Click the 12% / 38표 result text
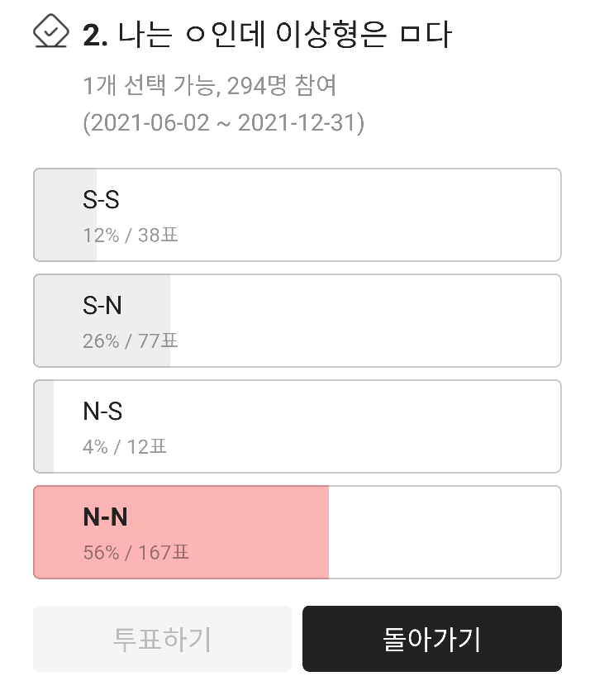 (x=131, y=236)
